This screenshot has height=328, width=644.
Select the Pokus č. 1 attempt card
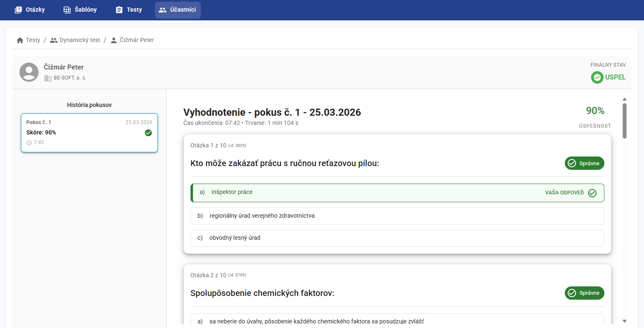point(89,132)
